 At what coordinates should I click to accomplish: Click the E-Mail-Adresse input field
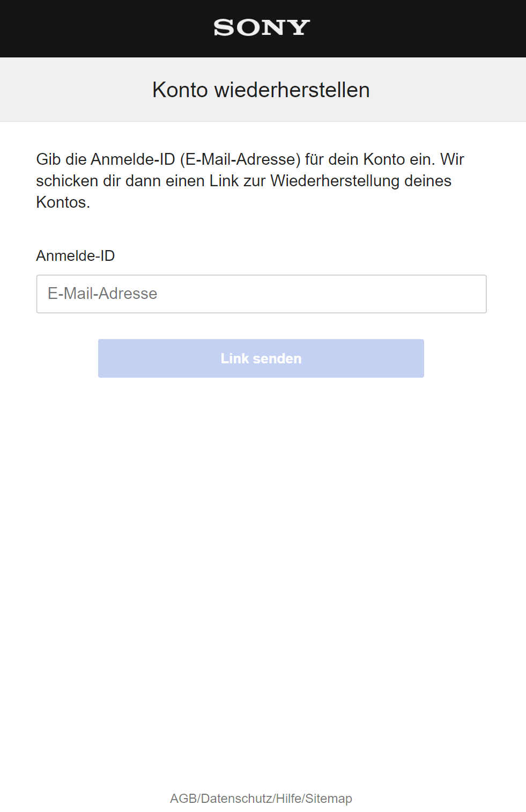pos(261,294)
